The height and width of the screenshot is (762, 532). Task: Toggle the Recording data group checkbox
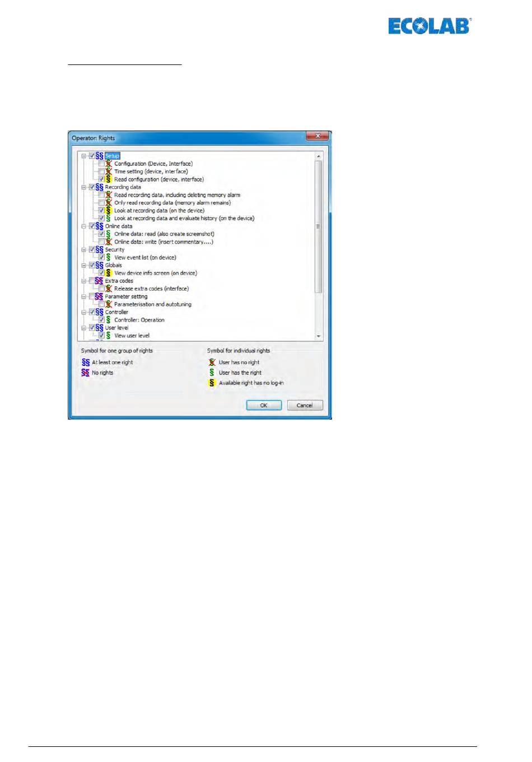pos(92,187)
